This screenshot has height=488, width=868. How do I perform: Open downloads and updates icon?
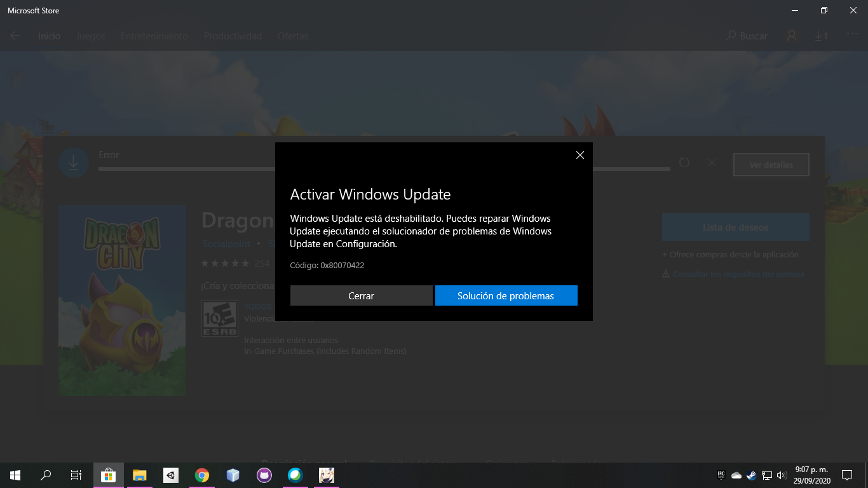tap(821, 36)
